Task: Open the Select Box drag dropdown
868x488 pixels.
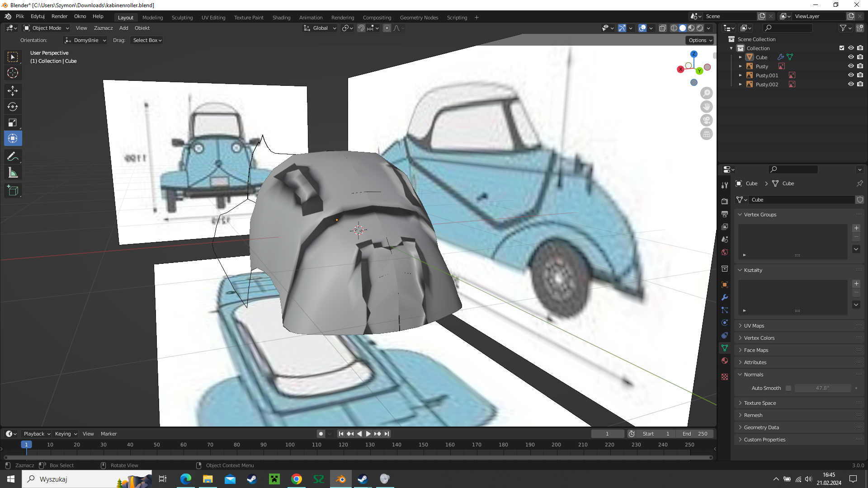Action: point(147,40)
